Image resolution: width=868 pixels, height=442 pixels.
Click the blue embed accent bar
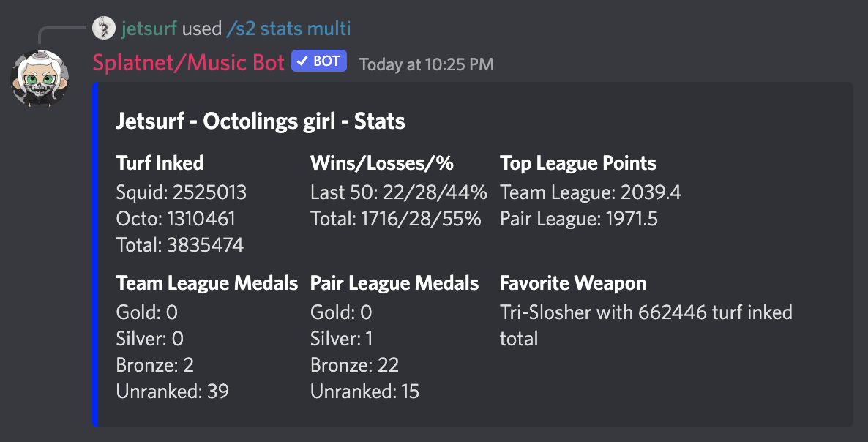point(95,255)
